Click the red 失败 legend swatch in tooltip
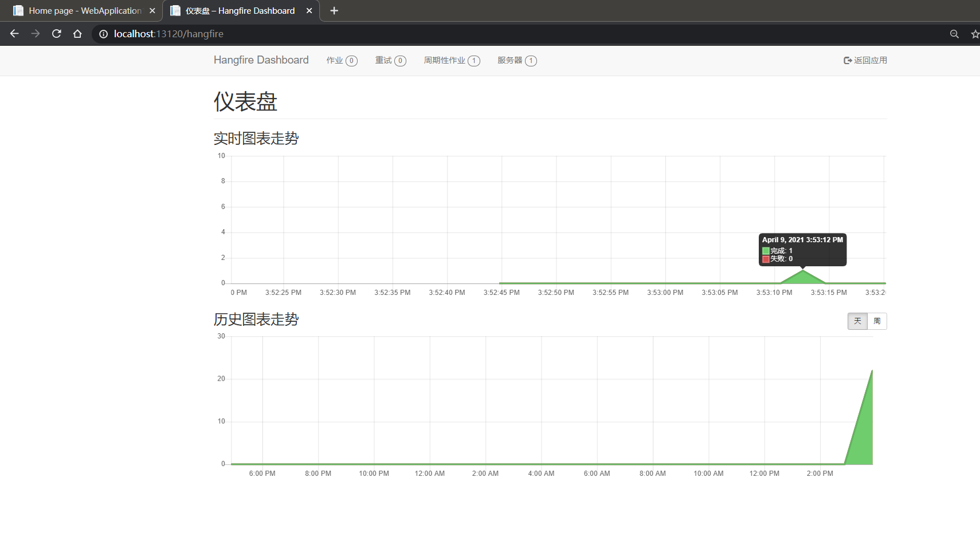Screen dimensions: 980x536 [766, 259]
